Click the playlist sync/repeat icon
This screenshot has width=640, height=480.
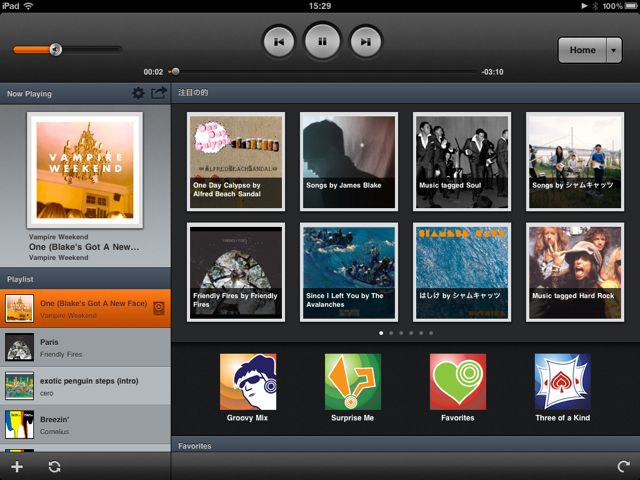click(54, 467)
